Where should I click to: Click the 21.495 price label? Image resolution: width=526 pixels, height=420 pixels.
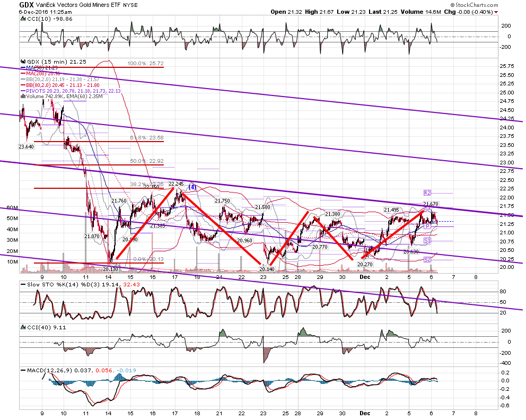click(x=392, y=210)
